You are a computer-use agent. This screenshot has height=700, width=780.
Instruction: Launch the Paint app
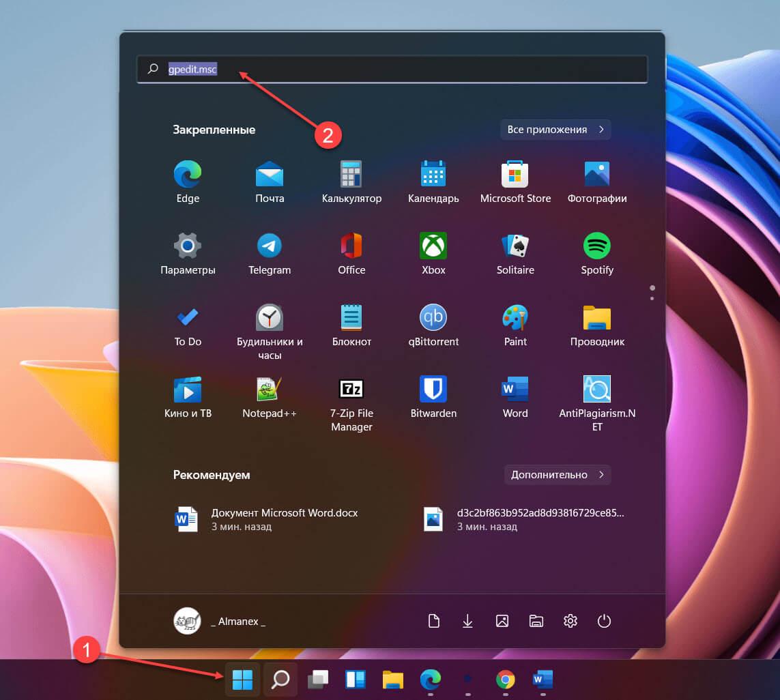pos(515,325)
